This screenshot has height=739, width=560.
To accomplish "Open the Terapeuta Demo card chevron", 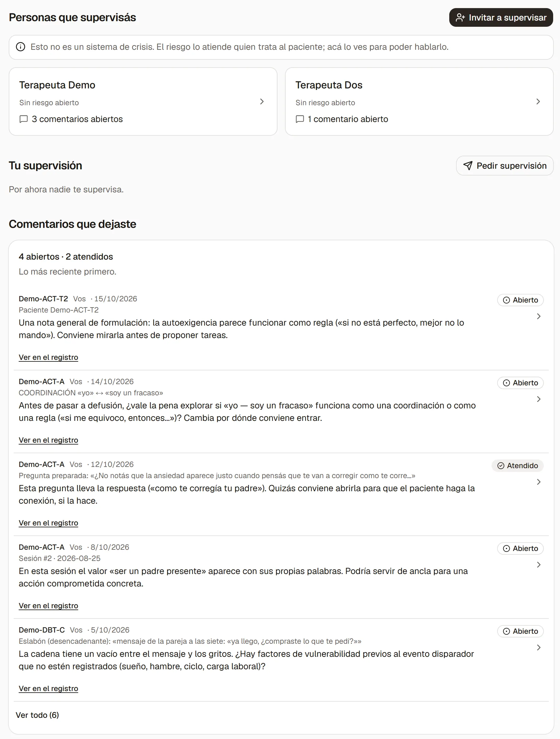I will coord(262,101).
